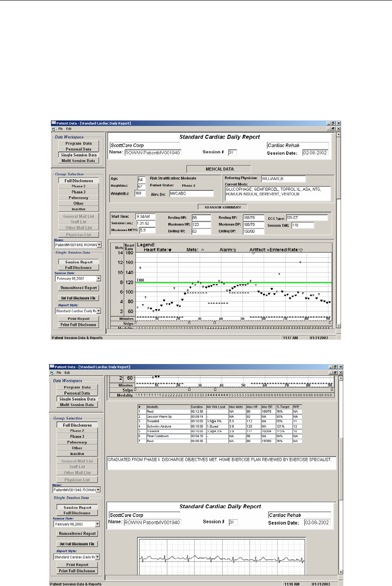The height and width of the screenshot is (586, 392).
Task: Choose Pulmonary group in 11:18 AM window
Action: (x=77, y=443)
